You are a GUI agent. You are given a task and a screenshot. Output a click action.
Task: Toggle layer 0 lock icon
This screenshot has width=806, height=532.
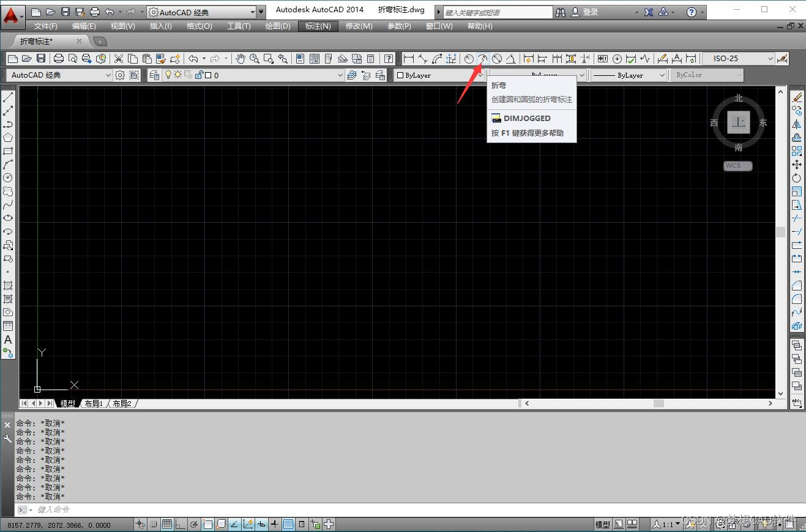tap(199, 75)
